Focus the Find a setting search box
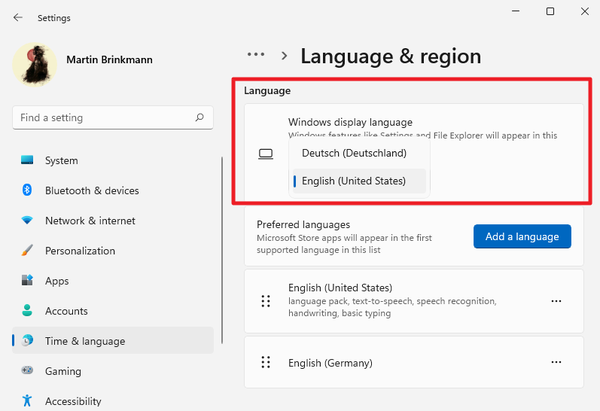The height and width of the screenshot is (411, 600). click(x=113, y=117)
